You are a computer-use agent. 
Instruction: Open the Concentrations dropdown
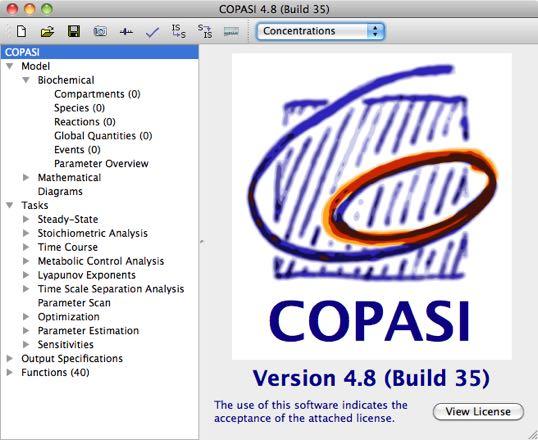320,31
